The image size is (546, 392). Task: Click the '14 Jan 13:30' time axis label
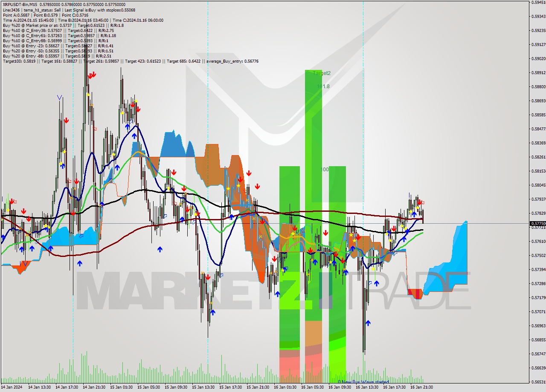click(39, 387)
